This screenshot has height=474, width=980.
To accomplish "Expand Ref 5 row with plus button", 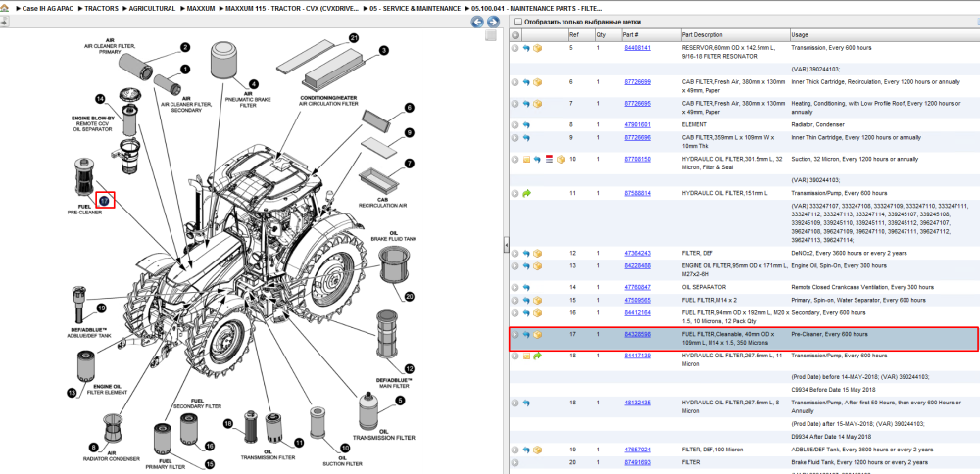I will click(x=515, y=48).
